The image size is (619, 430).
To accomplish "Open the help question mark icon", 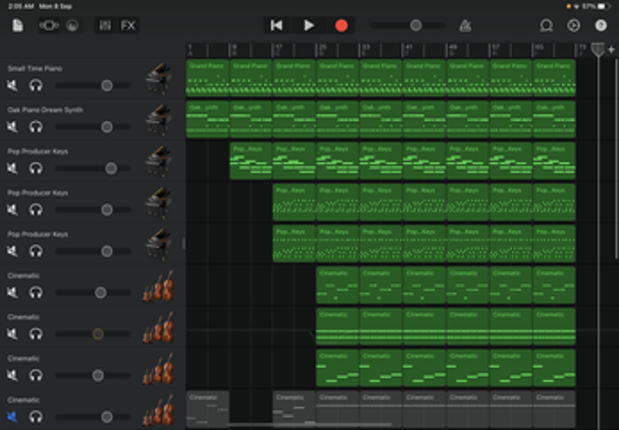I will (x=600, y=25).
